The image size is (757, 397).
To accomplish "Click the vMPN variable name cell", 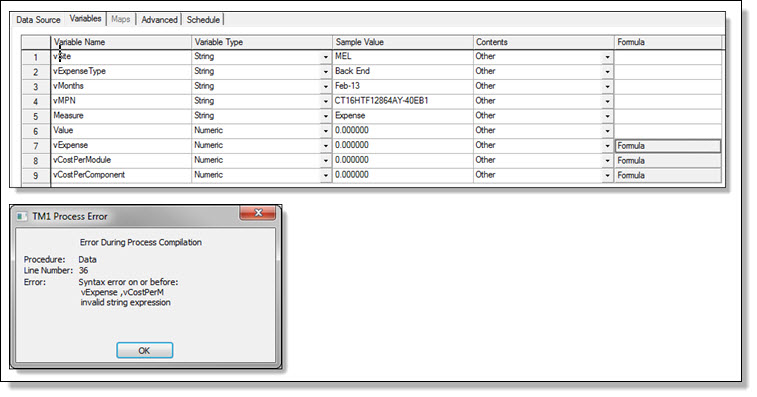I will pos(121,101).
